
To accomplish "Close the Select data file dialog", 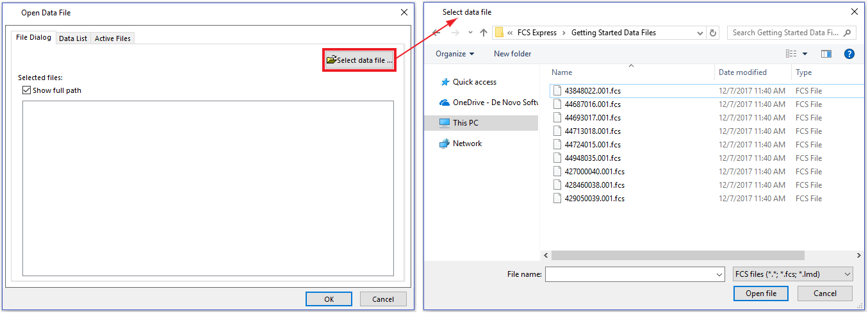I will point(854,12).
